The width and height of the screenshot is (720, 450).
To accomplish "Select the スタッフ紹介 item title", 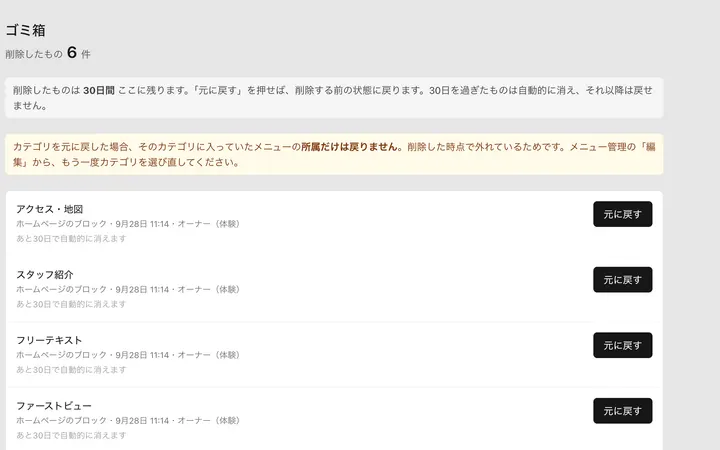I will pyautogui.click(x=45, y=275).
